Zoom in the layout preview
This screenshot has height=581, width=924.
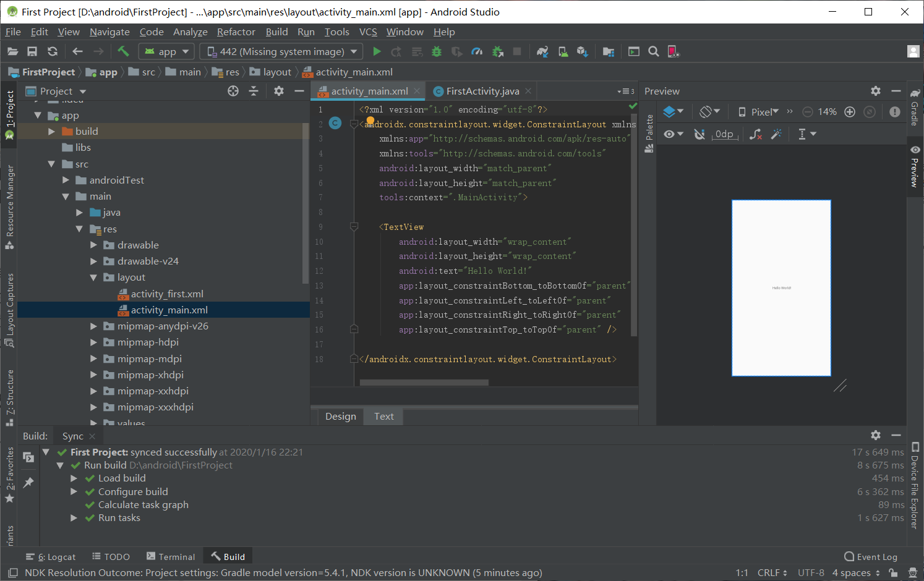pyautogui.click(x=849, y=111)
